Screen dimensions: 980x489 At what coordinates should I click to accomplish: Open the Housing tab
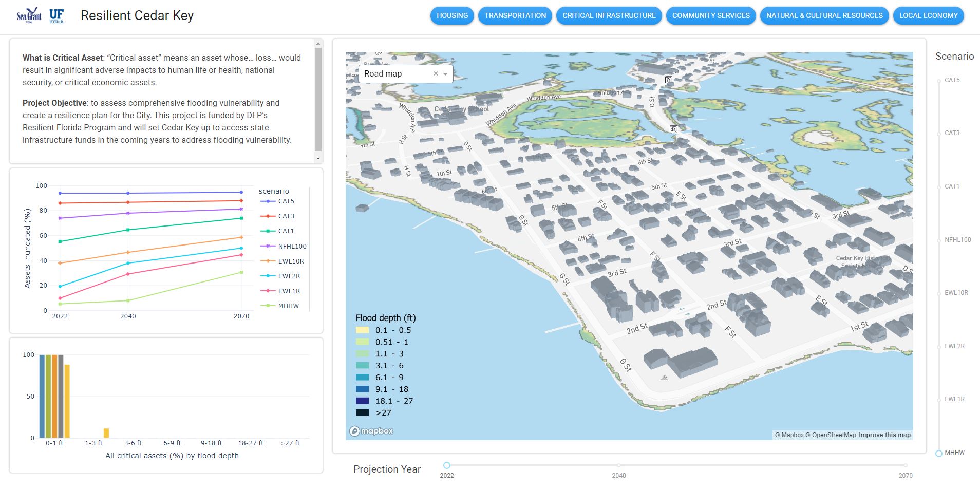(452, 15)
